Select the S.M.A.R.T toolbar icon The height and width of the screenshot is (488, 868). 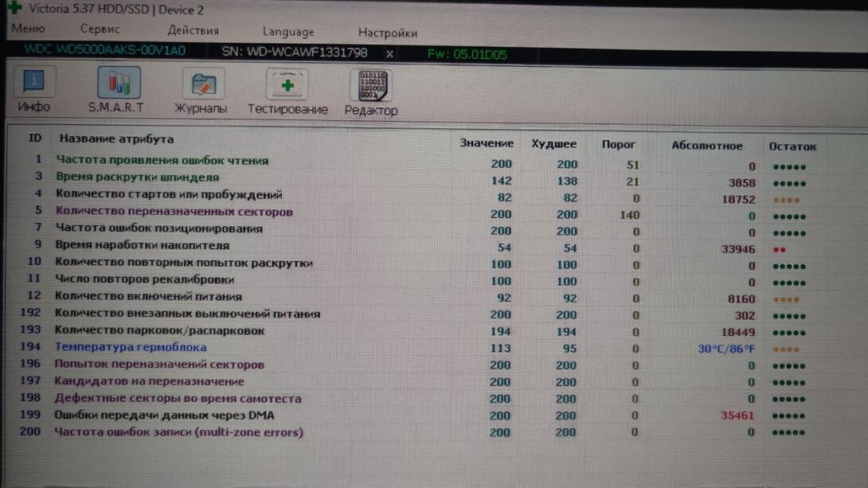(117, 91)
